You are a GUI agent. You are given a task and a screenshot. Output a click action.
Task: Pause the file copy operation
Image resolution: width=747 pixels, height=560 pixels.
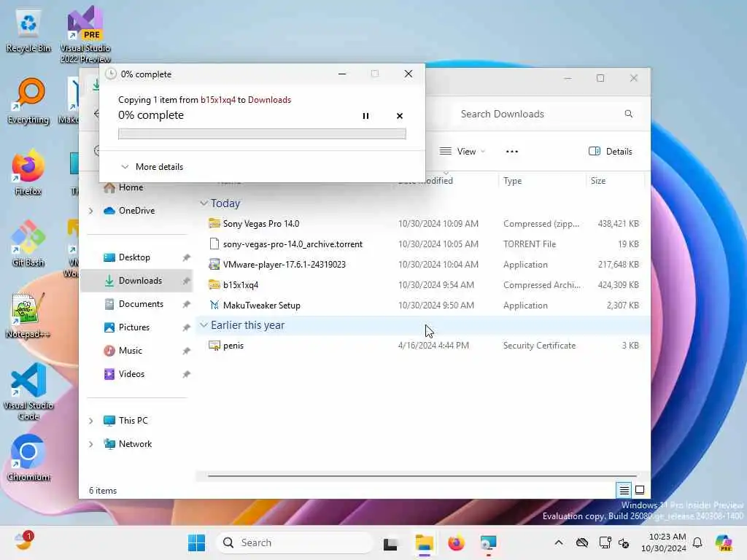365,116
